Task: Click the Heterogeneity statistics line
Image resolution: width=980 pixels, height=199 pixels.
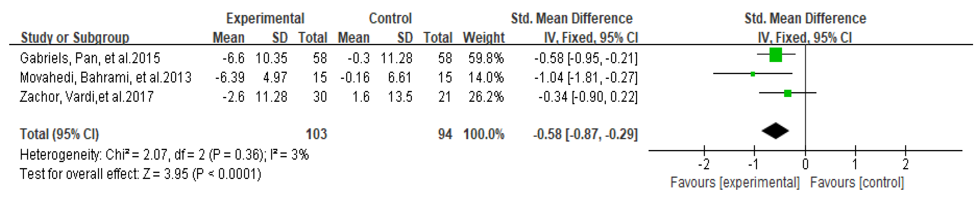Action: click(164, 155)
